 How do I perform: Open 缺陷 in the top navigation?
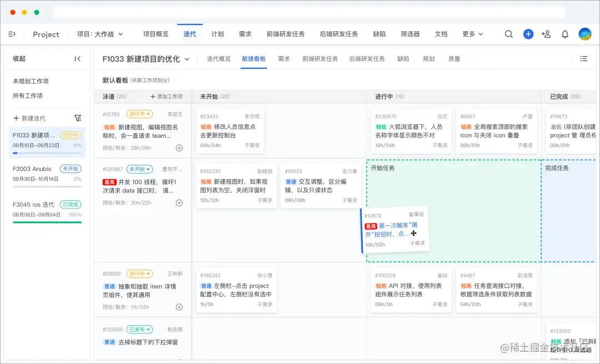(379, 34)
